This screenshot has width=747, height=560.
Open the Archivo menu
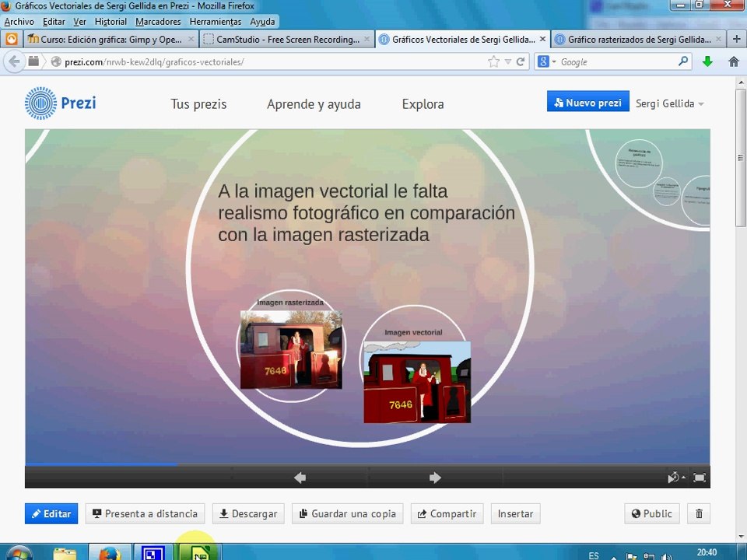19,22
